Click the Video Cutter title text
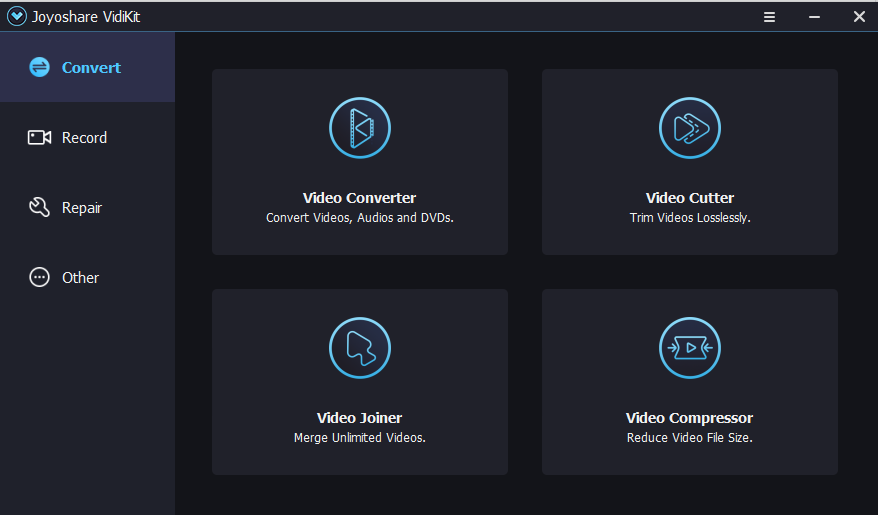The image size is (878, 515). 689,198
